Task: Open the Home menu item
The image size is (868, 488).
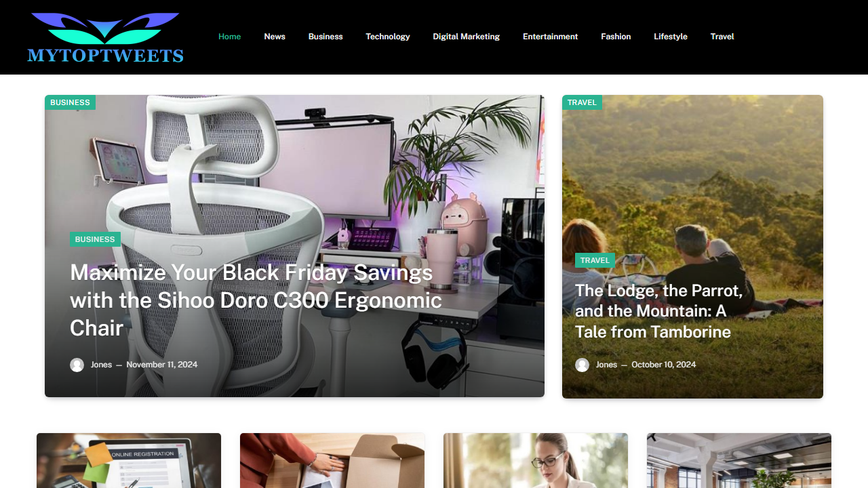Action: click(230, 37)
